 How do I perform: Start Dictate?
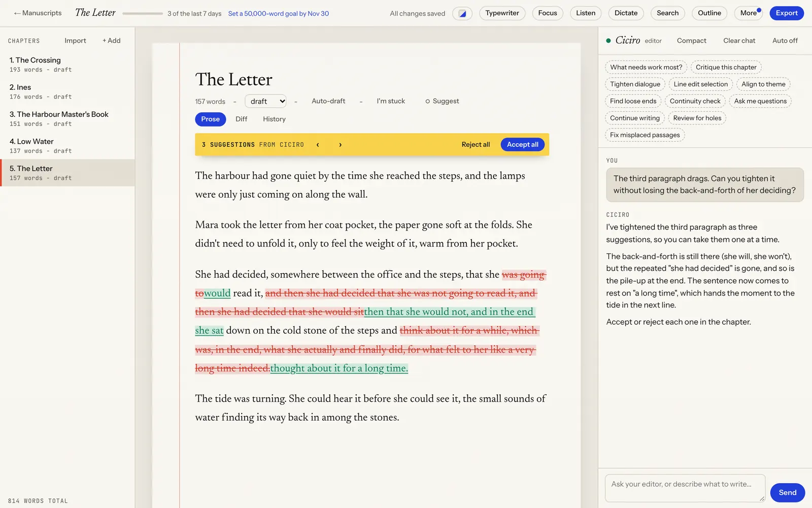pos(626,13)
